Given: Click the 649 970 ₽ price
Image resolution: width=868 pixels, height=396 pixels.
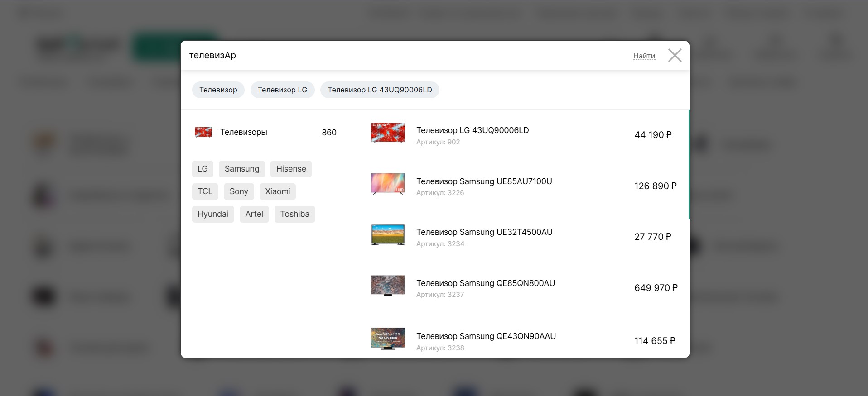Looking at the screenshot, I should (x=656, y=288).
